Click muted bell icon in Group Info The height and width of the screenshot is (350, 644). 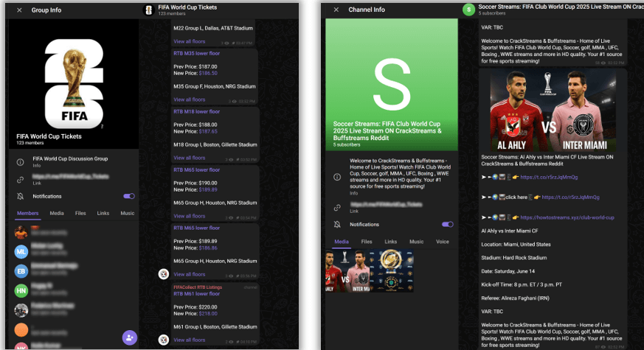(x=20, y=197)
